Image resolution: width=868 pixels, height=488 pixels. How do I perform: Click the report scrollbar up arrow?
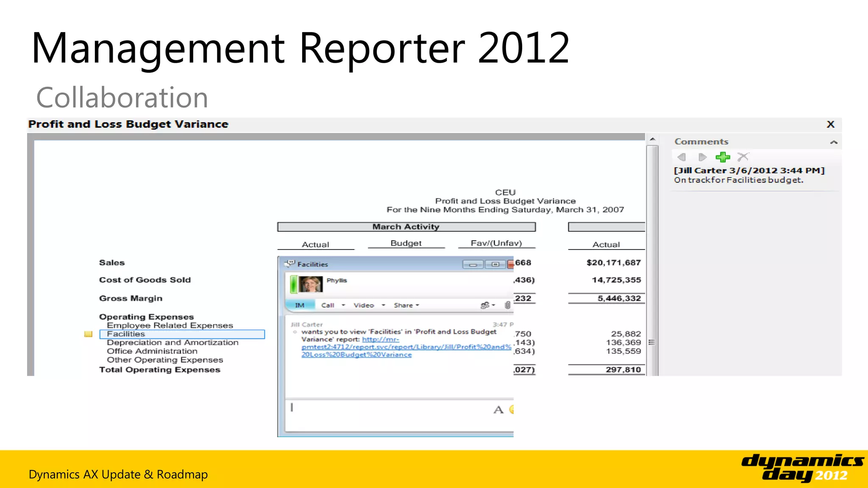(x=652, y=139)
